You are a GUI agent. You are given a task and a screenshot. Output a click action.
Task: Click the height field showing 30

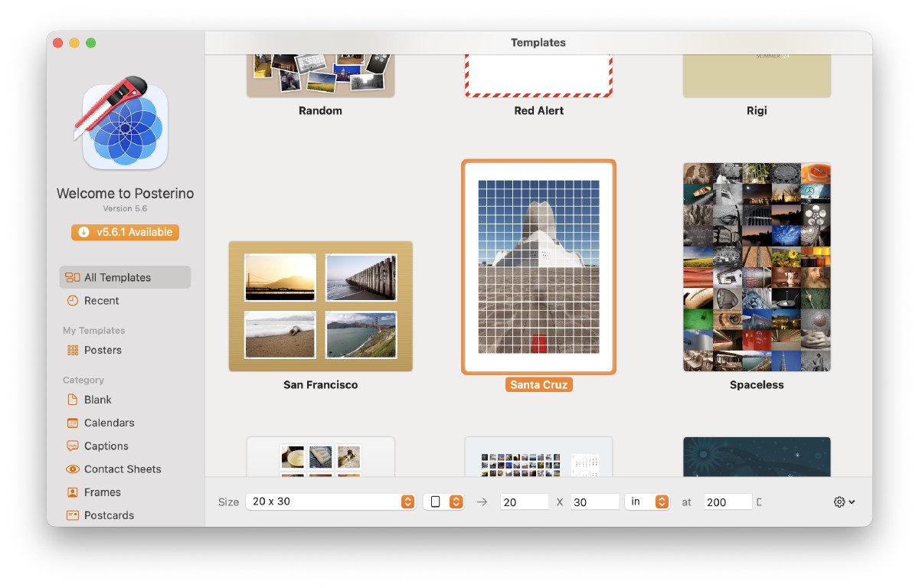(x=595, y=501)
